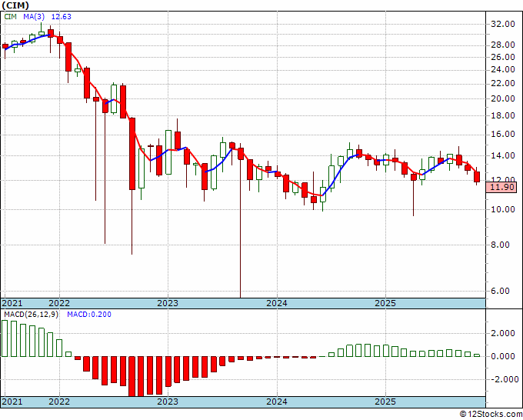This screenshot has height=420, width=523.
Task: Click the 12.63 moving average value
Action: 61,17
